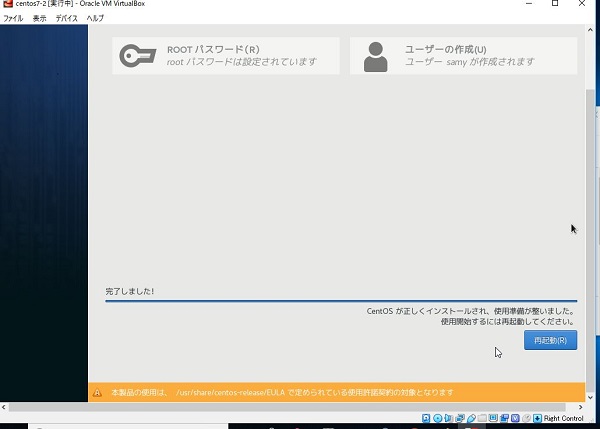Click the person silhouette user icon
Screen dimensions: 600x429
[x=375, y=57]
